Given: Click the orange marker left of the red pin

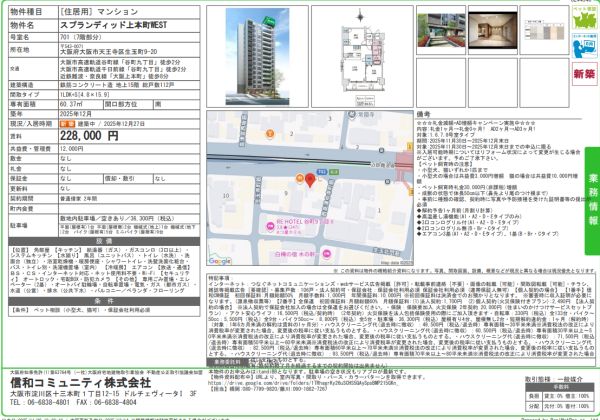Looking at the screenshot, I should click(300, 178).
